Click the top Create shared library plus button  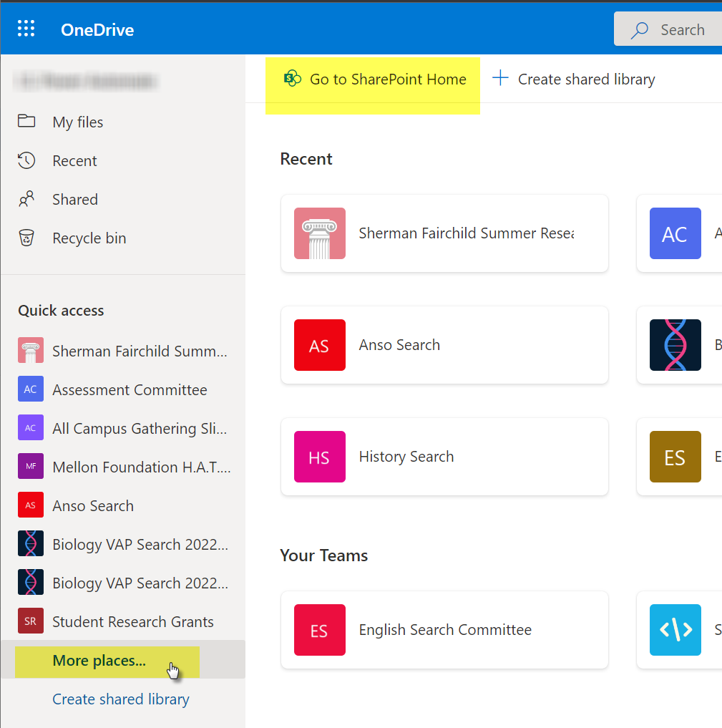573,79
